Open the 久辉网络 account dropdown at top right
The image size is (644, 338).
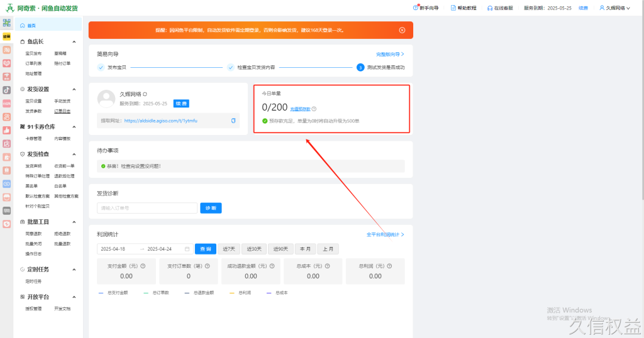pyautogui.click(x=615, y=8)
